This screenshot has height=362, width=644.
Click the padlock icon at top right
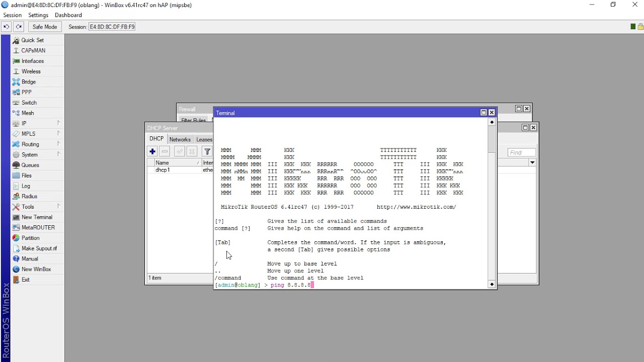(640, 27)
